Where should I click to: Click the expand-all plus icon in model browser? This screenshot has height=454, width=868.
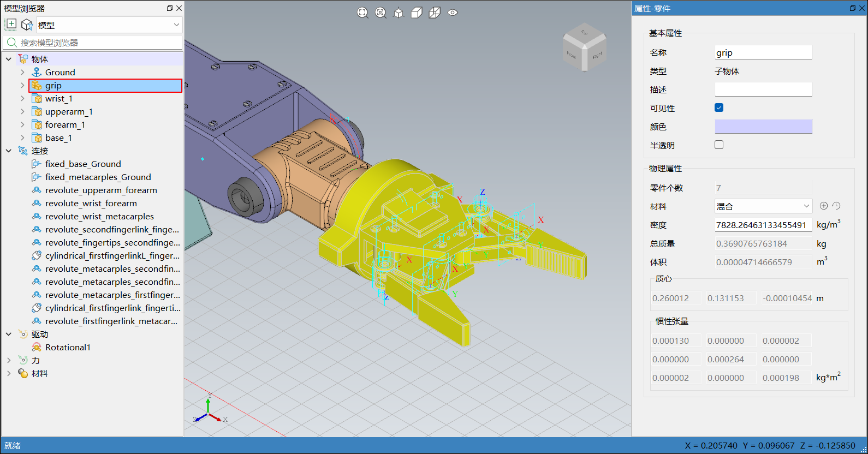[11, 25]
